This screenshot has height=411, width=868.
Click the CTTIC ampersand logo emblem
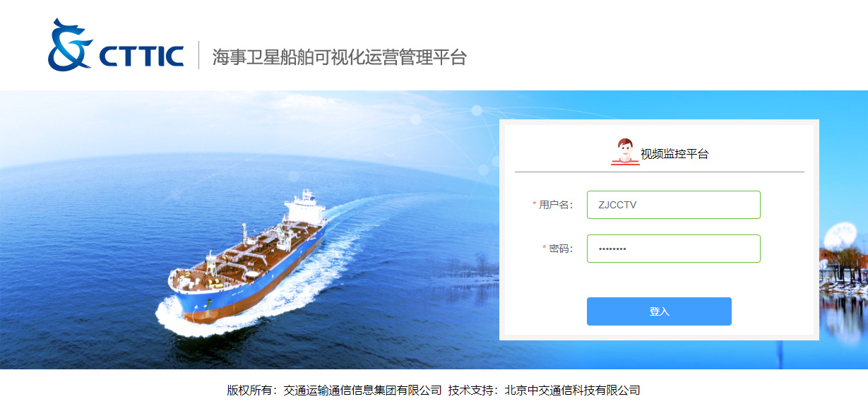coord(70,45)
